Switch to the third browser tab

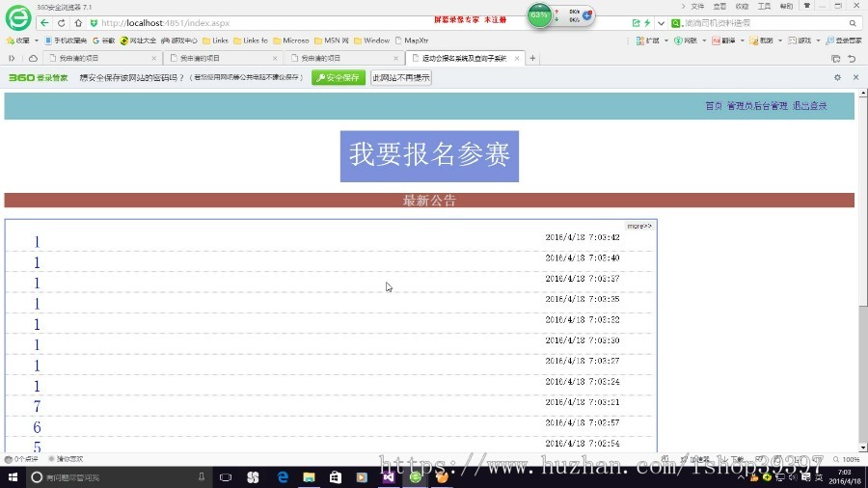click(342, 58)
